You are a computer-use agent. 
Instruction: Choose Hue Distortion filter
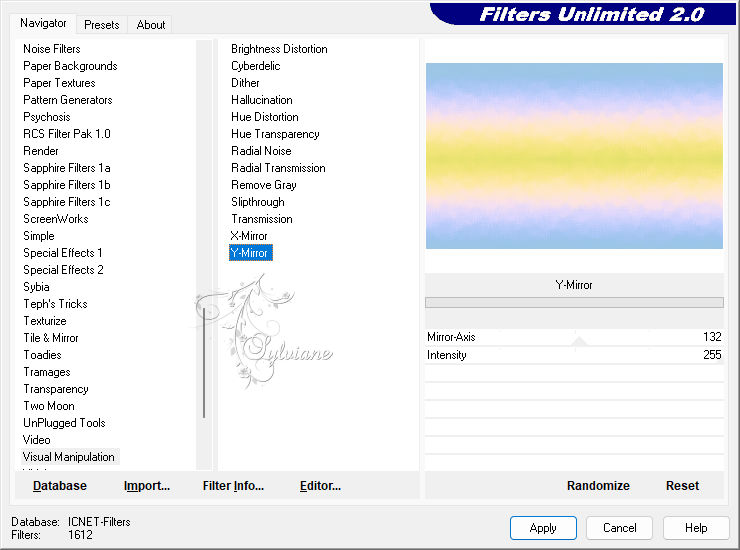[265, 117]
